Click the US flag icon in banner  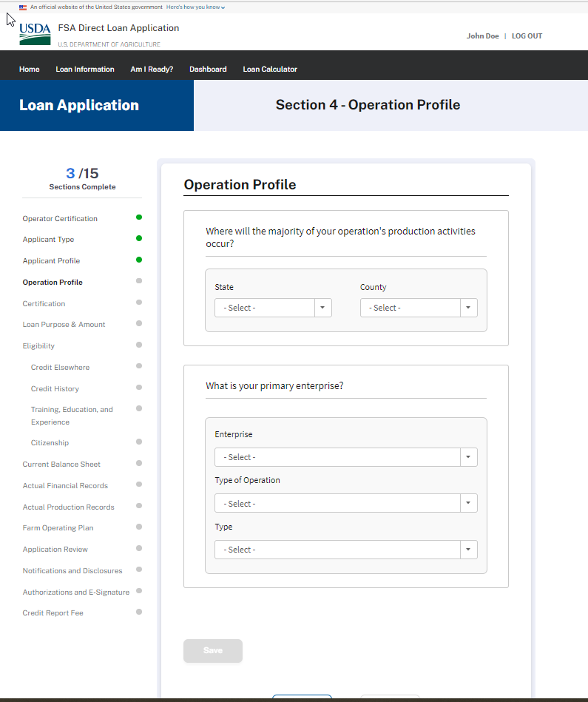tap(23, 7)
